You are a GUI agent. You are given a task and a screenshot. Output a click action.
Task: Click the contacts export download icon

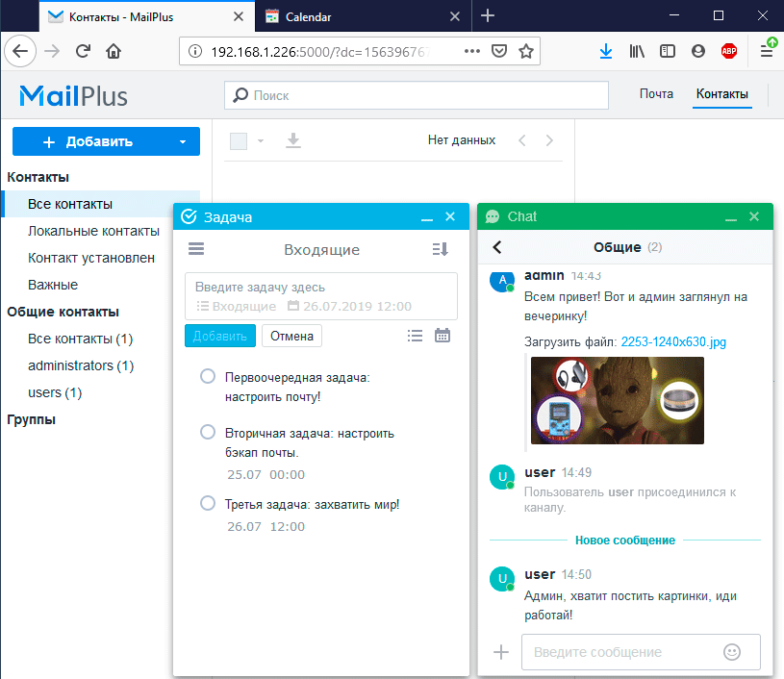click(293, 141)
